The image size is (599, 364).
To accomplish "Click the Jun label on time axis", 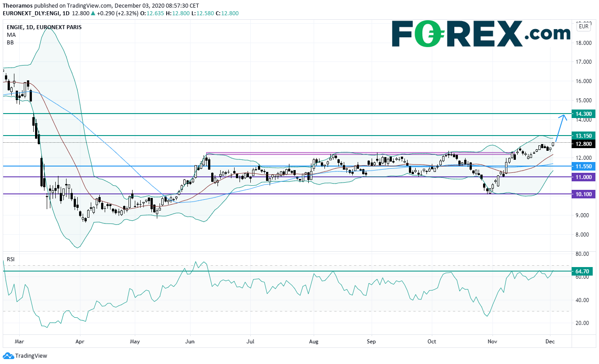I will 190,342.
